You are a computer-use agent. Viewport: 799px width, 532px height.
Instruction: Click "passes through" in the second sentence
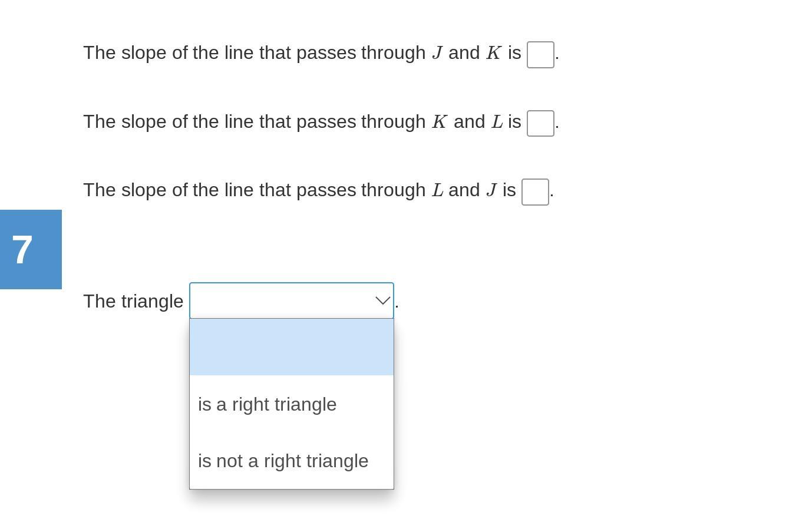coord(361,122)
